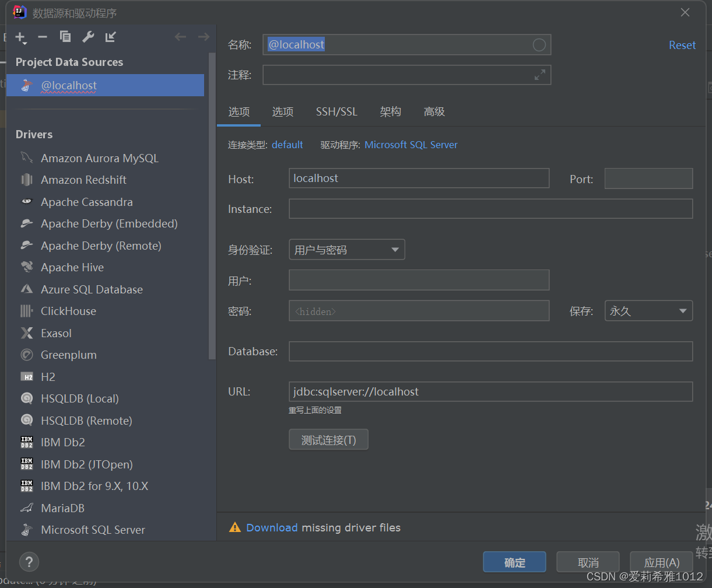Click the Port input field
This screenshot has height=588, width=712.
coord(648,178)
